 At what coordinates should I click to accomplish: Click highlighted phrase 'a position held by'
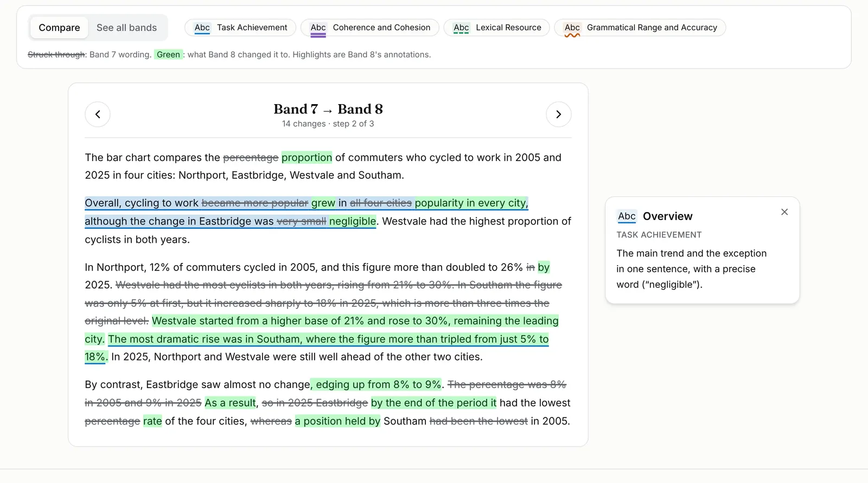click(x=337, y=422)
